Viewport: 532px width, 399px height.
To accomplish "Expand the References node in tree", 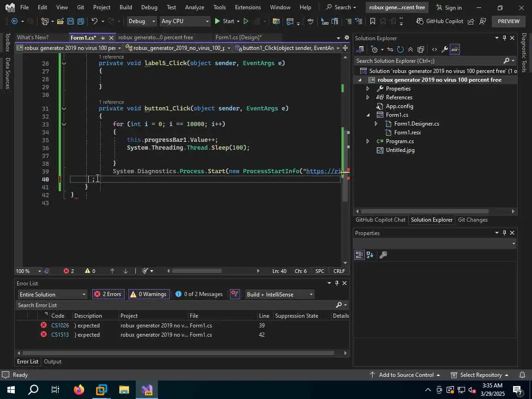I will pyautogui.click(x=368, y=97).
